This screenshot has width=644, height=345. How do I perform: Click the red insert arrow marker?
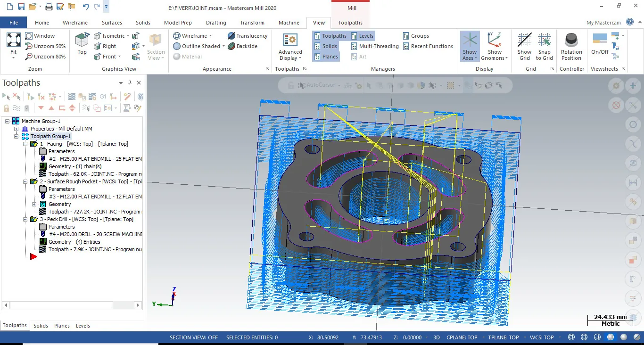[x=33, y=256]
